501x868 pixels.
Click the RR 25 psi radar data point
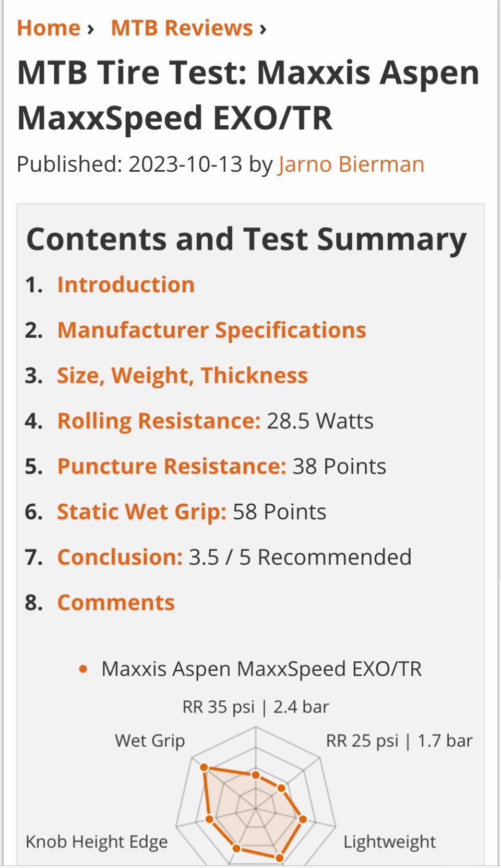pos(281,788)
